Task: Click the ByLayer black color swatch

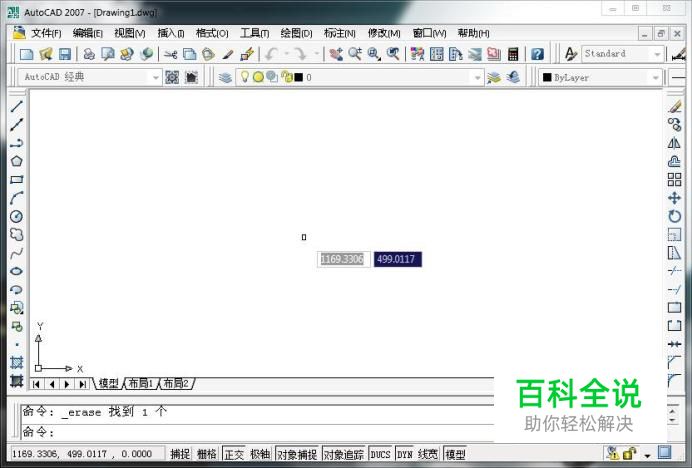Action: [x=547, y=77]
